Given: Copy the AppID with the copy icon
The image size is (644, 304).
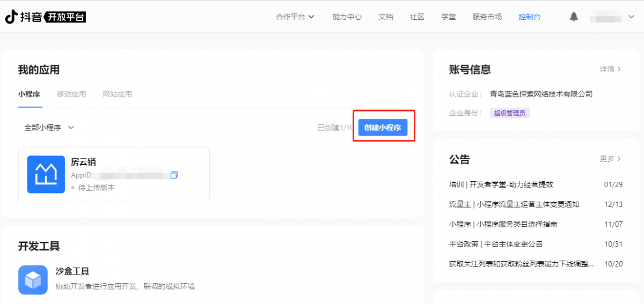Looking at the screenshot, I should (174, 175).
